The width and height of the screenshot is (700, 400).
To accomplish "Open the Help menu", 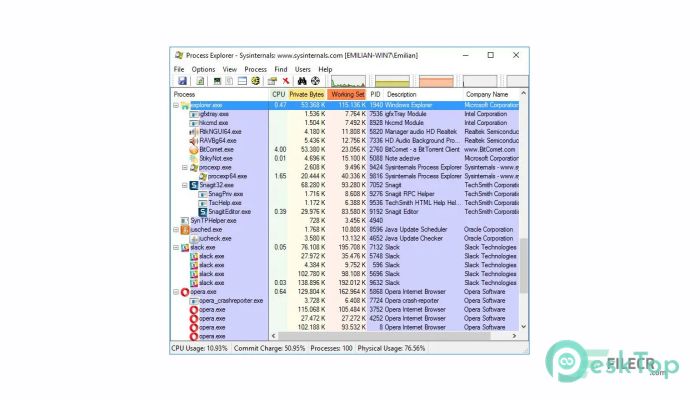I will 325,69.
